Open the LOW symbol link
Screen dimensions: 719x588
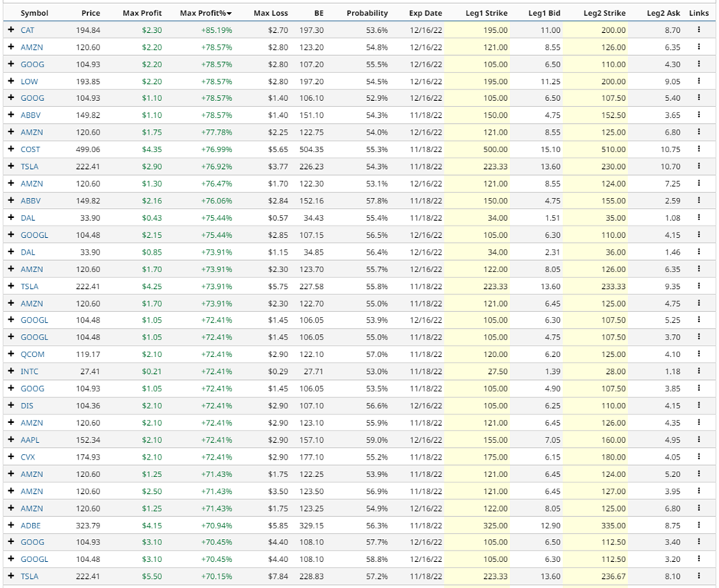point(29,82)
